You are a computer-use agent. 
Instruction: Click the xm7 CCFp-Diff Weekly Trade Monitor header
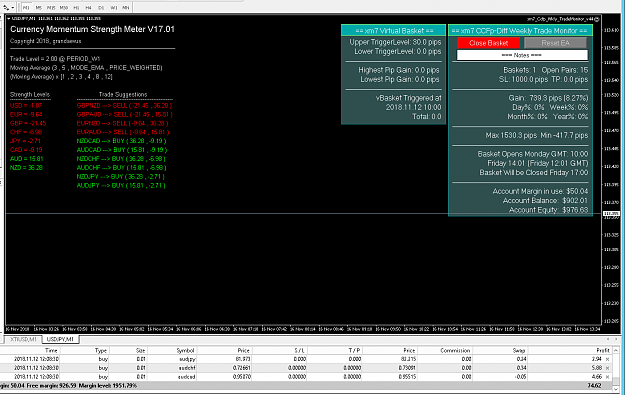tap(520, 31)
